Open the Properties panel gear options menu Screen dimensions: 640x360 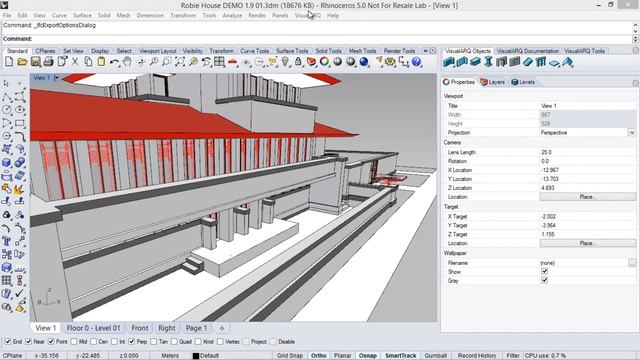[636, 83]
